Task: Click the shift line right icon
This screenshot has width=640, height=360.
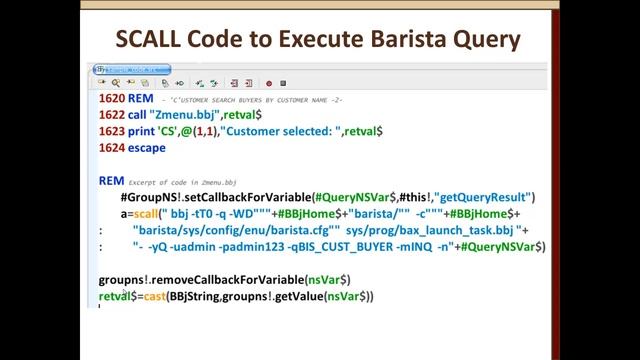Action: [x=249, y=83]
